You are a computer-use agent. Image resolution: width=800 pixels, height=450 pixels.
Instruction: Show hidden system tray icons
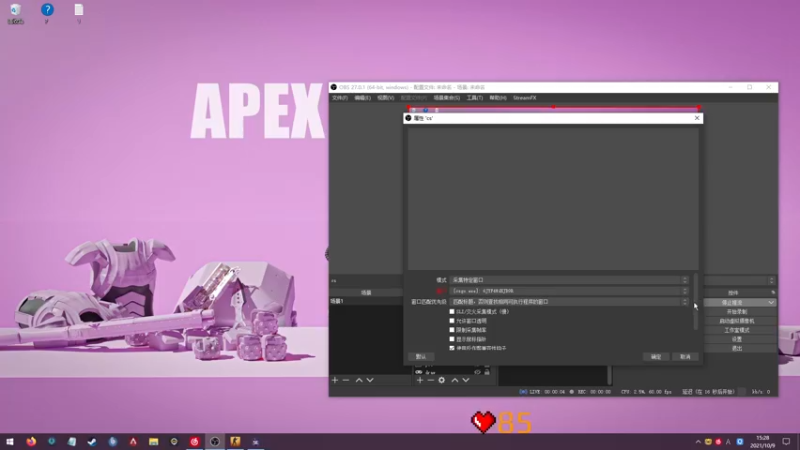(698, 442)
